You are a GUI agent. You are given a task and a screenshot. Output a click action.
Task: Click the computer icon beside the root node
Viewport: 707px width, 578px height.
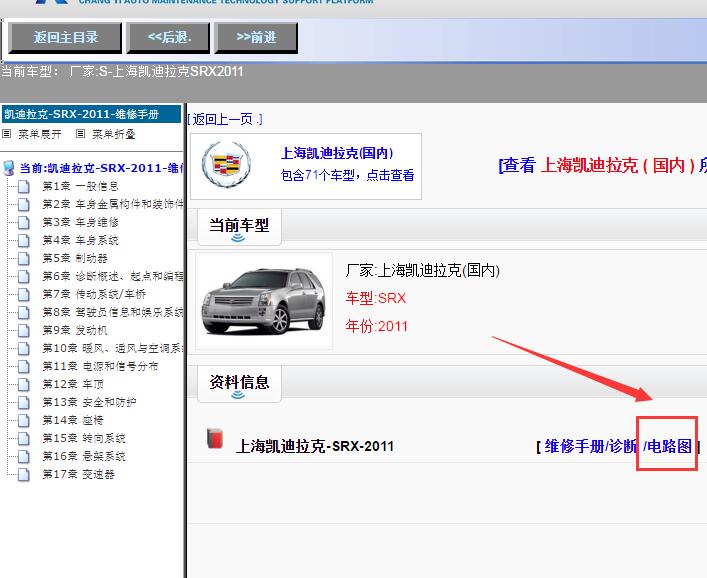pos(9,168)
